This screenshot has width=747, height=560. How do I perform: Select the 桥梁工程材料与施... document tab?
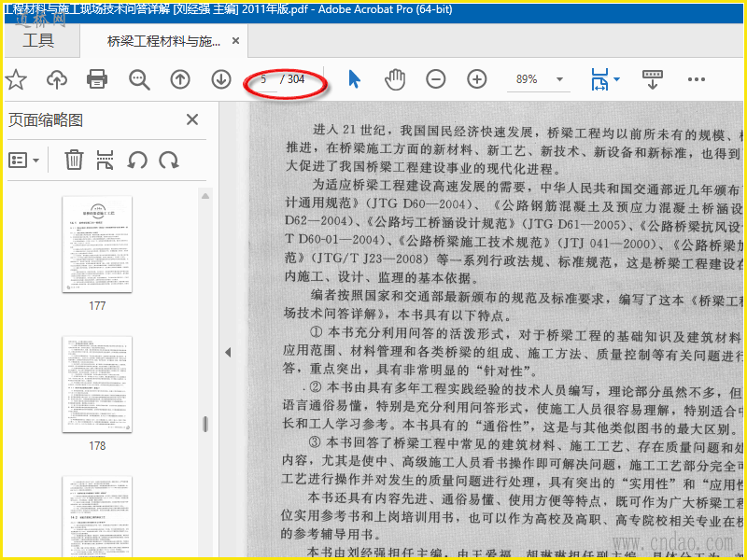[164, 41]
